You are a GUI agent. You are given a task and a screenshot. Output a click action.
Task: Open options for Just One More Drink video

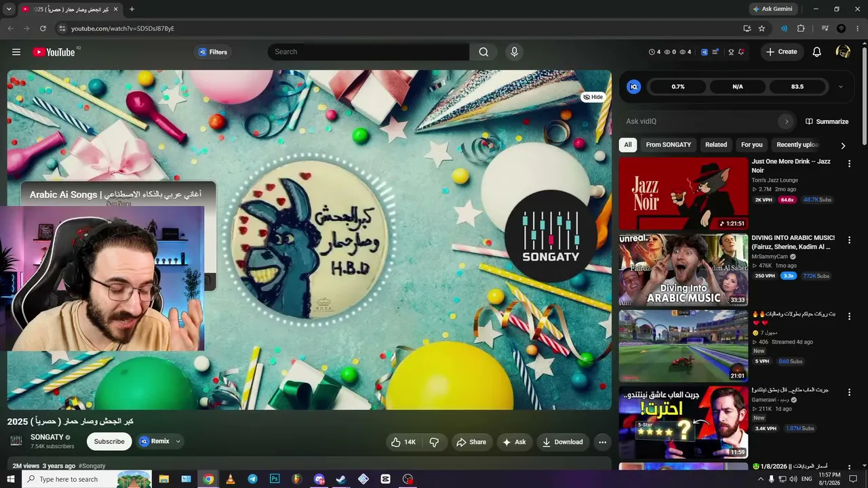click(x=849, y=163)
